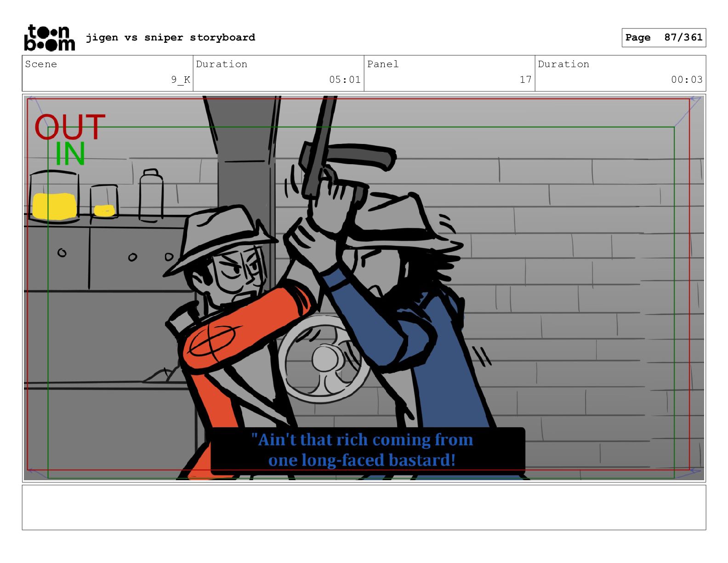Click the 'Panel' header label
This screenshot has height=563, width=728.
[383, 64]
